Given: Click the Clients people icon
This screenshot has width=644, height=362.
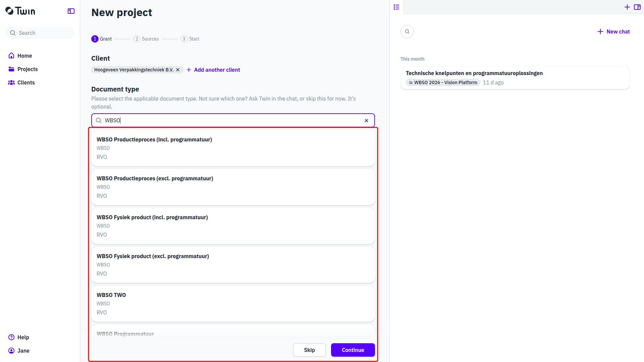Looking at the screenshot, I should 11,82.
